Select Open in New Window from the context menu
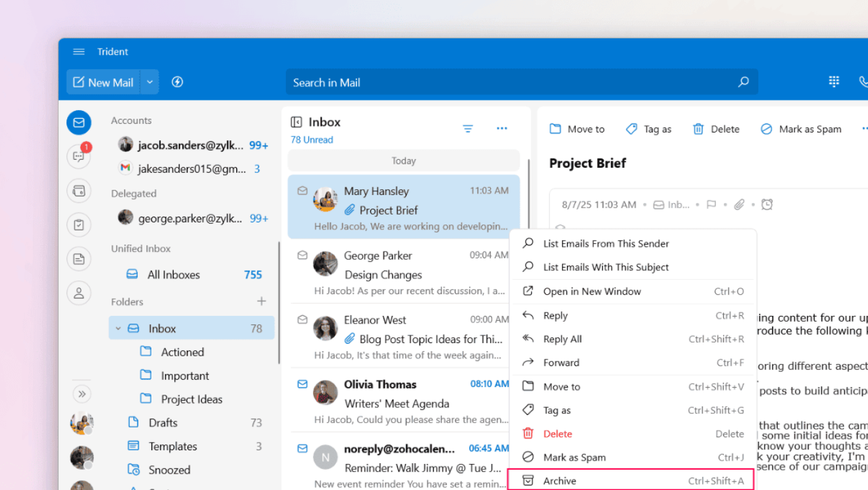This screenshot has width=868, height=490. point(632,292)
